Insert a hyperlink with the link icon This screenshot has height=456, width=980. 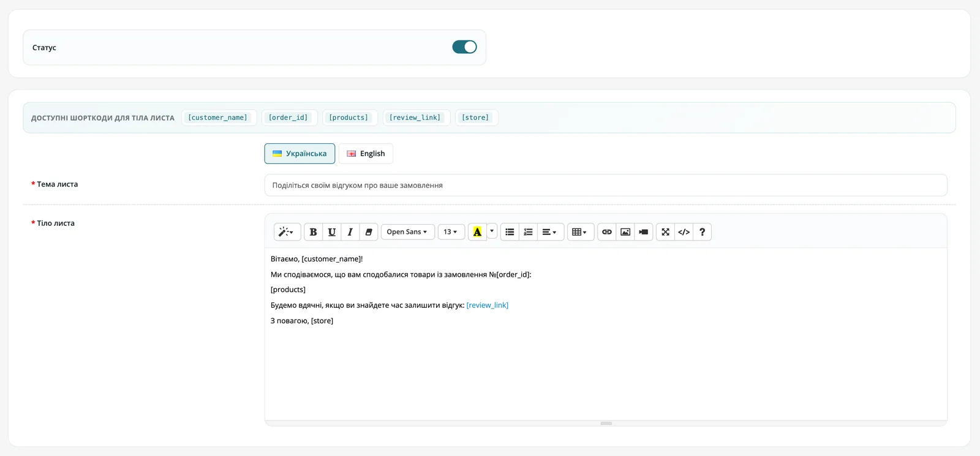coord(606,232)
